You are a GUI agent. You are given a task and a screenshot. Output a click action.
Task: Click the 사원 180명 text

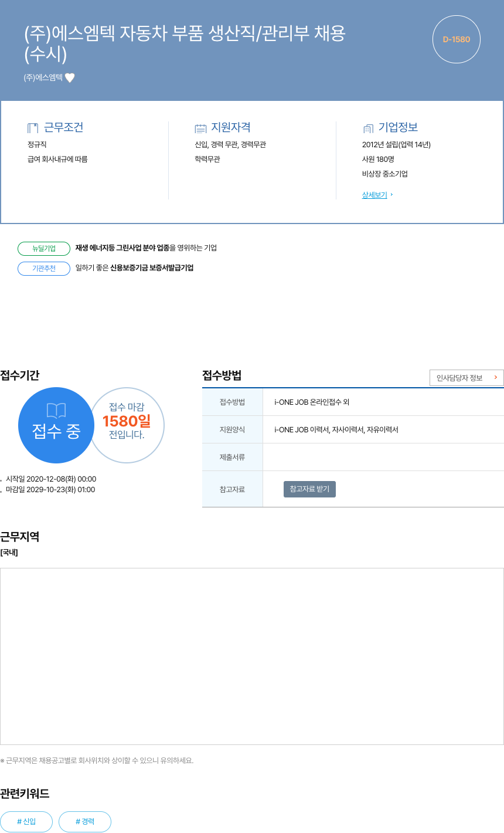point(378,159)
